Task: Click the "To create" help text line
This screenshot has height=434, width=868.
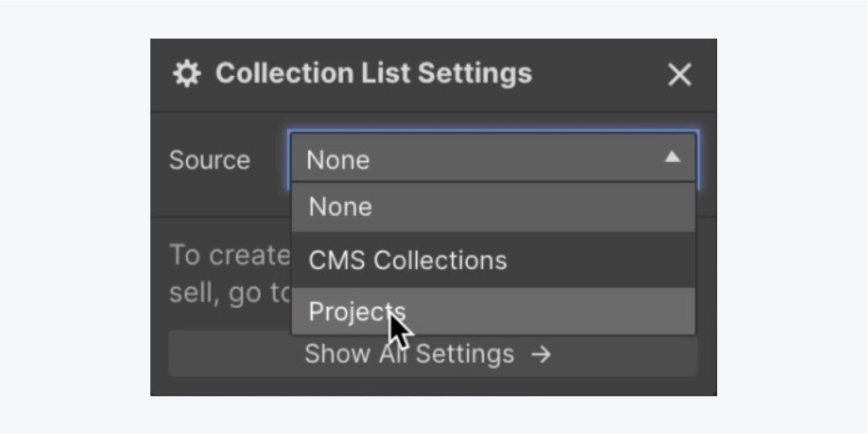Action: click(x=230, y=255)
